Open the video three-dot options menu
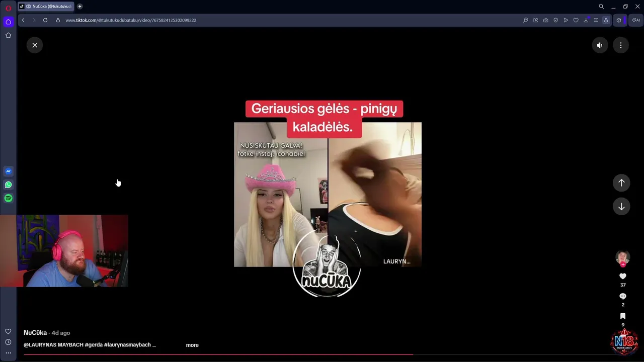Viewport: 644px width, 362px height. 621,45
